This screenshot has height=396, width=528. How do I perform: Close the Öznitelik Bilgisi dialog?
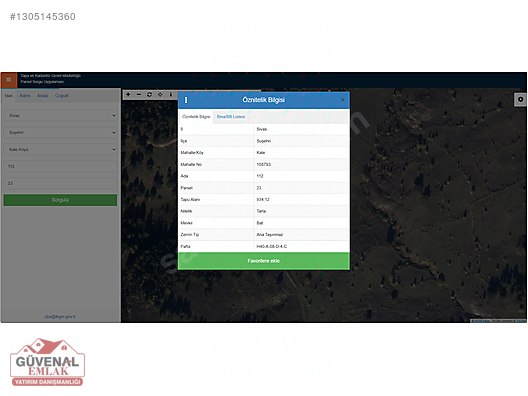[x=342, y=100]
